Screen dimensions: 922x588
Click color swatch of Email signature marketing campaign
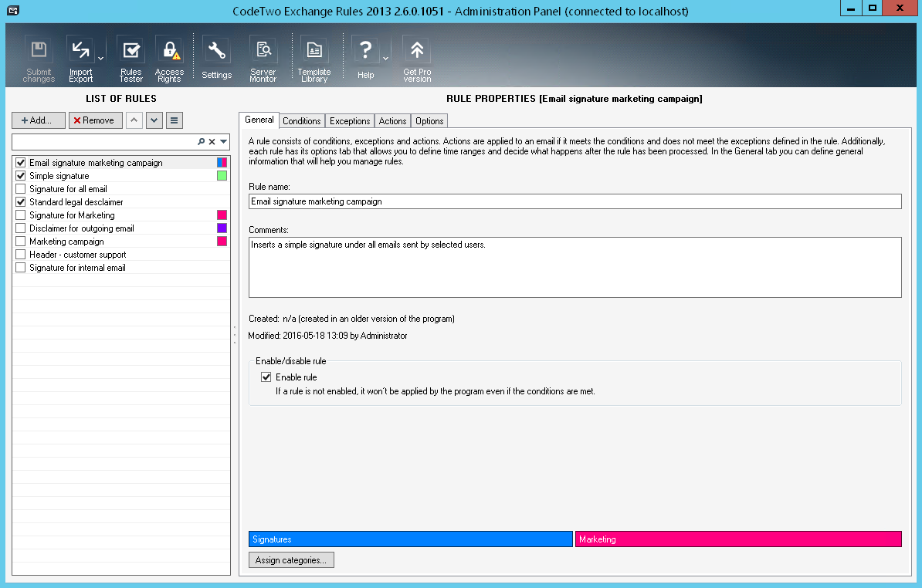tap(222, 163)
